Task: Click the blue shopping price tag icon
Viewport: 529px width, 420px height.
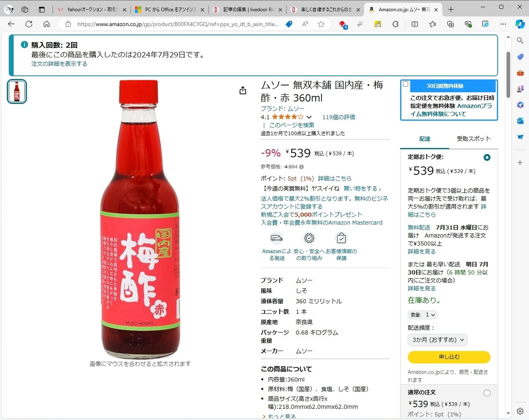Action: coord(289,24)
